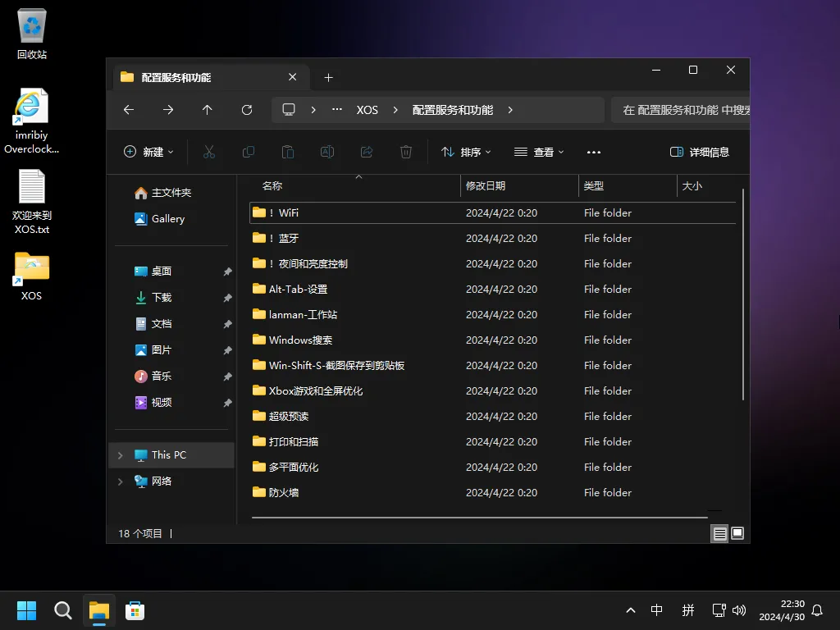This screenshot has width=840, height=630.
Task: Click the Share icon in the toolbar
Action: pyautogui.click(x=367, y=152)
